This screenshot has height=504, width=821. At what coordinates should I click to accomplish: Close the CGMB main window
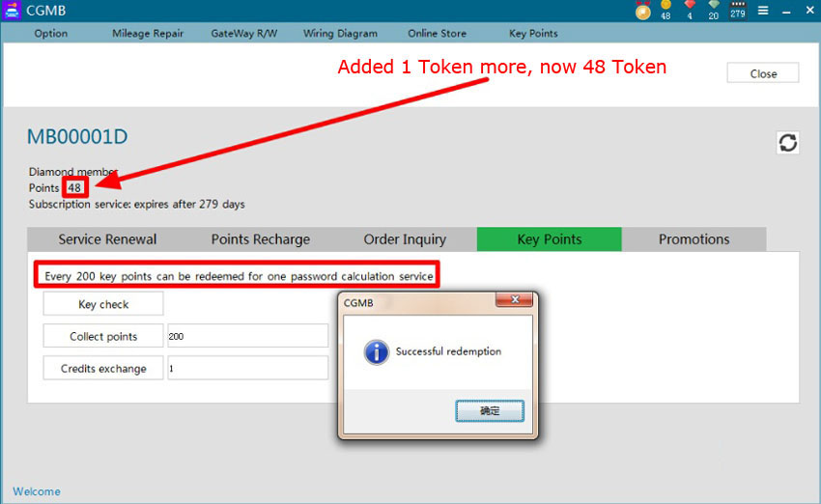(809, 11)
